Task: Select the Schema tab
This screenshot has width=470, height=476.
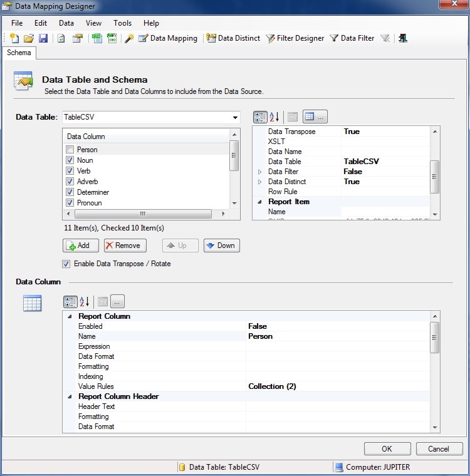Action: click(x=19, y=53)
